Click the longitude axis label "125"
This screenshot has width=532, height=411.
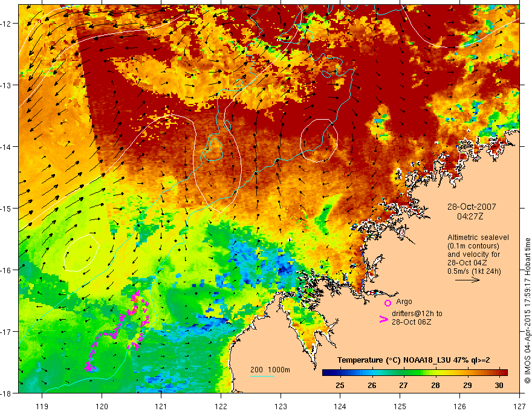pos(400,406)
